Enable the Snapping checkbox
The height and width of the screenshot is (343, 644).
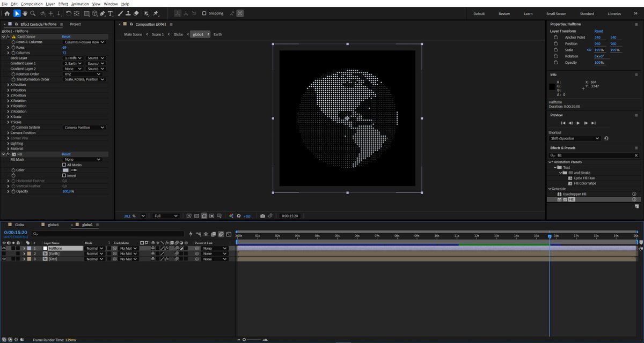[204, 13]
